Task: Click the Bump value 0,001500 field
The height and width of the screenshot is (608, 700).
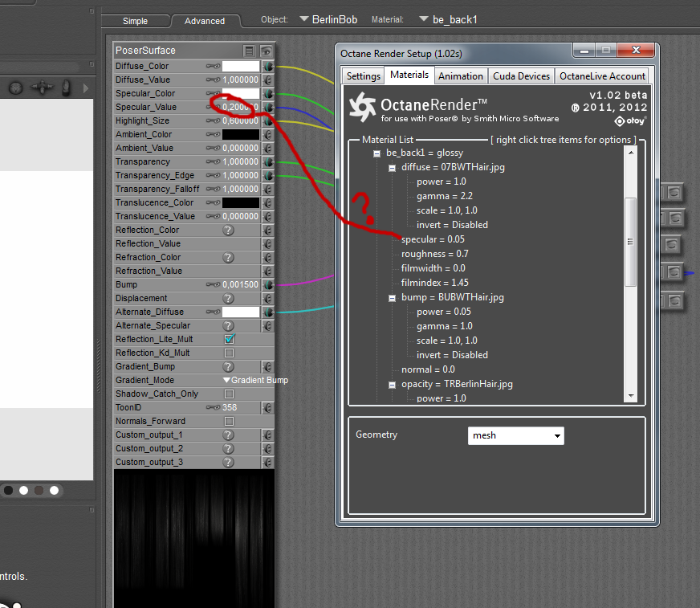Action: [x=241, y=284]
